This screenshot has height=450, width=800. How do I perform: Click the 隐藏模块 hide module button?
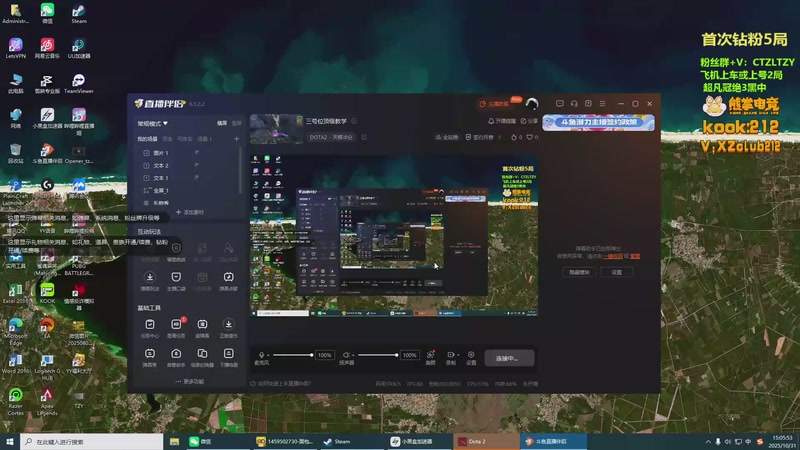[579, 272]
